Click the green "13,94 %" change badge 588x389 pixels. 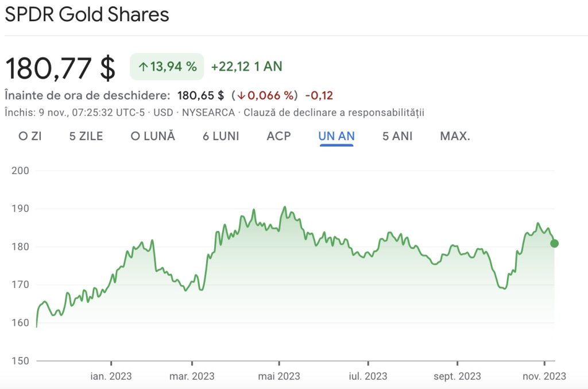(167, 66)
